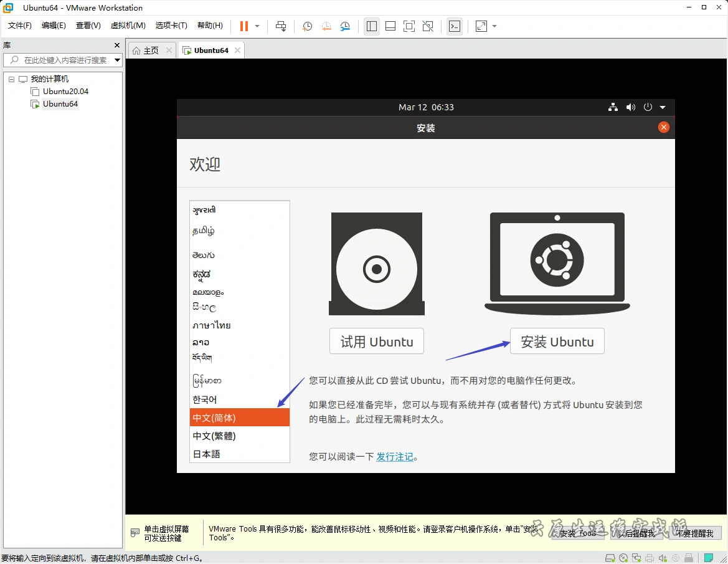Open the 编辑(E) menu
728x564 pixels.
tap(54, 26)
